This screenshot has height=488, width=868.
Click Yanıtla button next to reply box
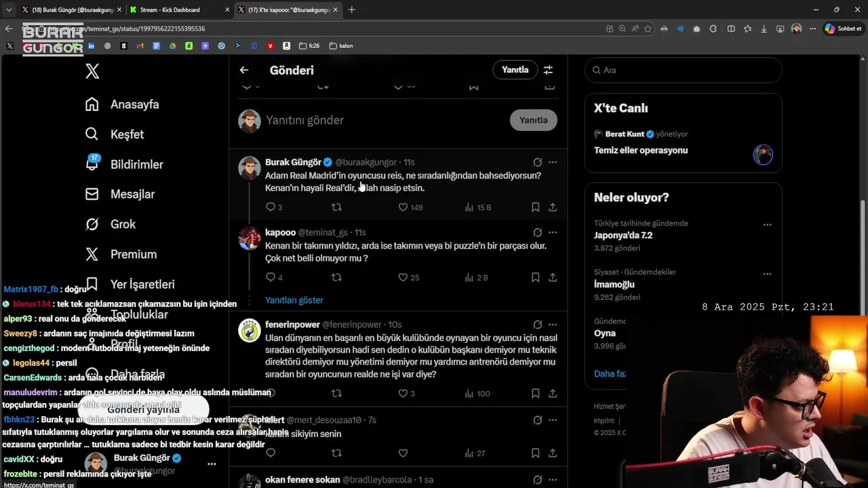(533, 120)
